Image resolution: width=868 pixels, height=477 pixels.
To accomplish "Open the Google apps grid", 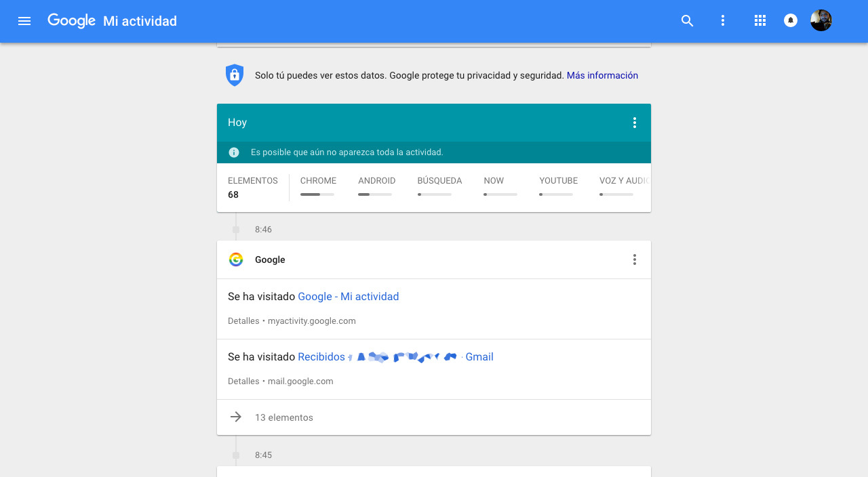I will pos(760,21).
